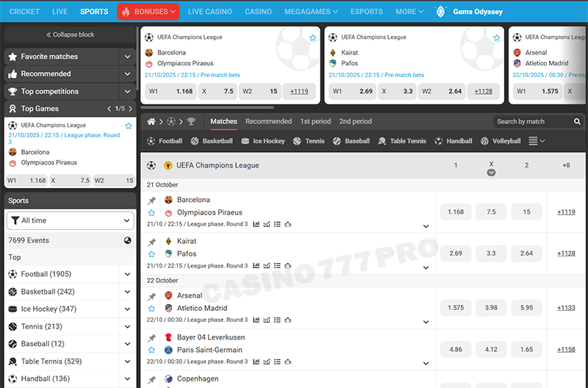Expand Barcelona match markets chevron
Image resolution: width=588 pixels, height=388 pixels.
426,226
